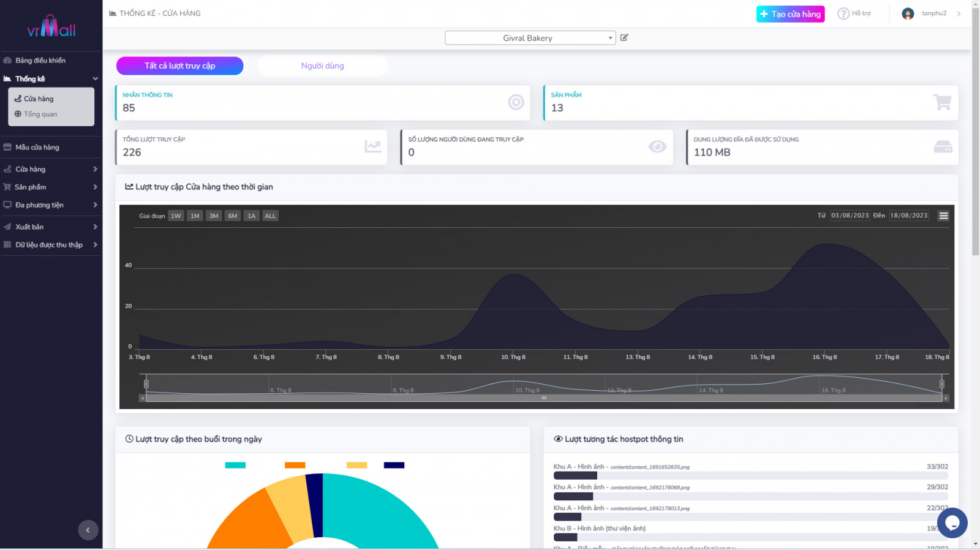The width and height of the screenshot is (980, 550).
Task: Click the eye icon for active users
Action: click(657, 146)
